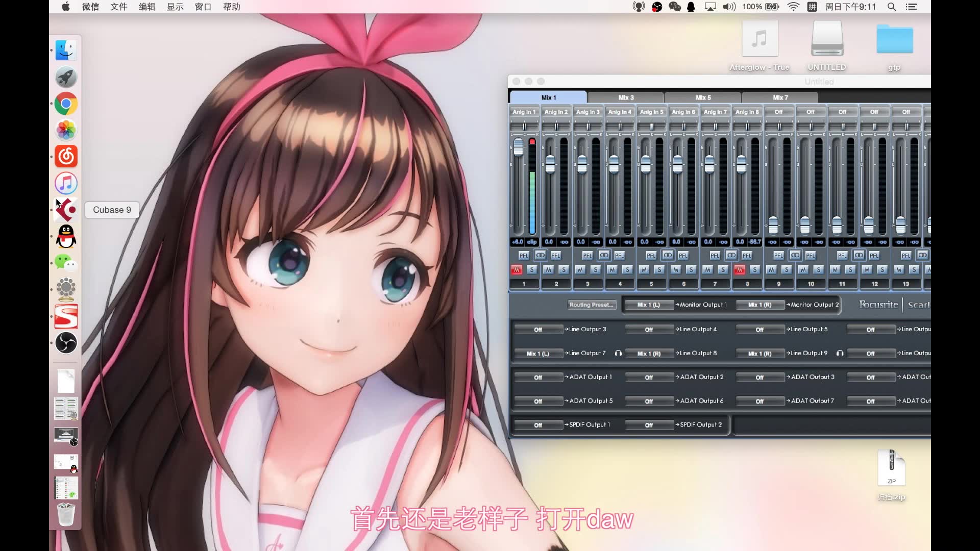Image resolution: width=980 pixels, height=551 pixels.
Task: Solo channel 12
Action: [882, 269]
